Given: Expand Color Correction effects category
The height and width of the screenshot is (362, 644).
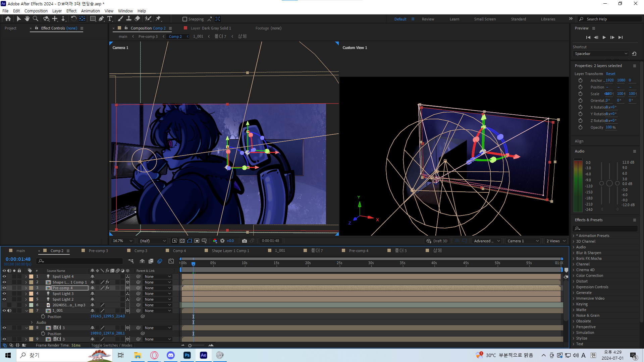Looking at the screenshot, I should [574, 276].
